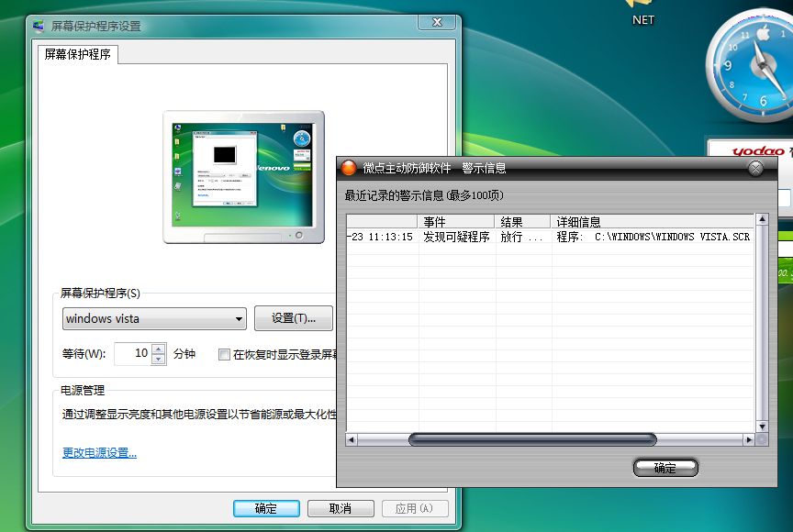Enable 在恢复时显示登录屏幕 checkbox
Viewport: 793px width, 532px height.
click(x=224, y=355)
